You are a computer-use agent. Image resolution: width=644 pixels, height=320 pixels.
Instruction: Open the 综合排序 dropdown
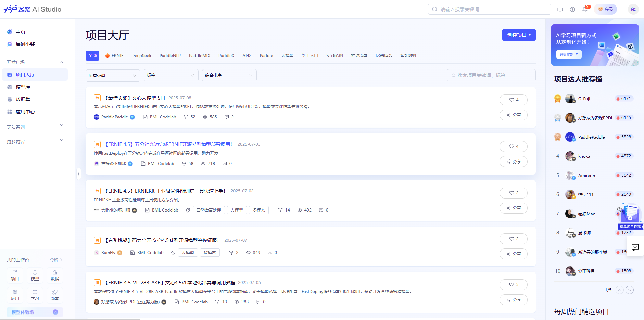229,75
